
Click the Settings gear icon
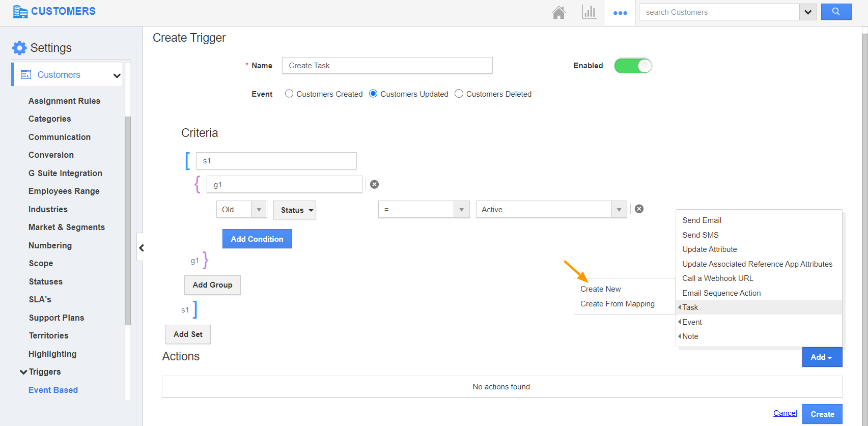pos(19,48)
